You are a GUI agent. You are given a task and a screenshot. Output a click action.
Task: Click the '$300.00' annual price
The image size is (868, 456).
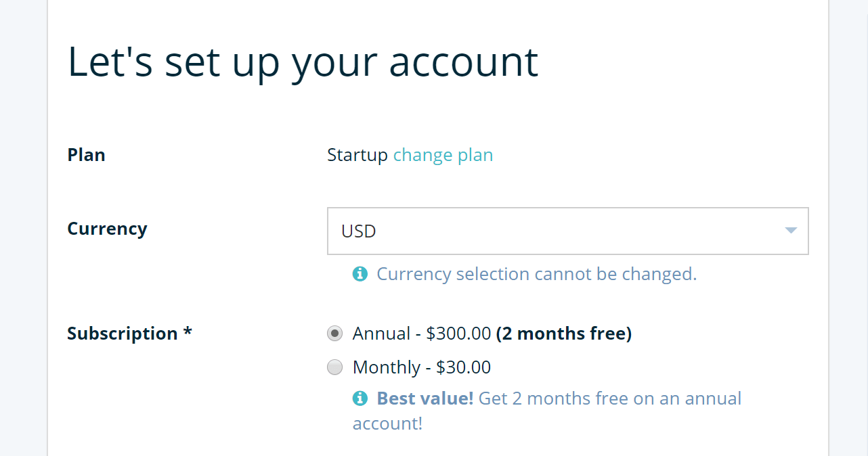[x=458, y=334]
